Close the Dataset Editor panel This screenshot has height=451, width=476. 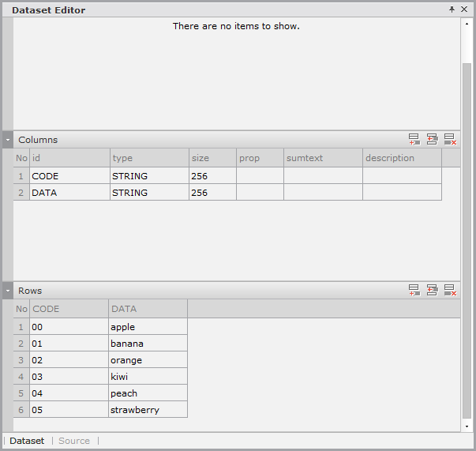pyautogui.click(x=464, y=9)
